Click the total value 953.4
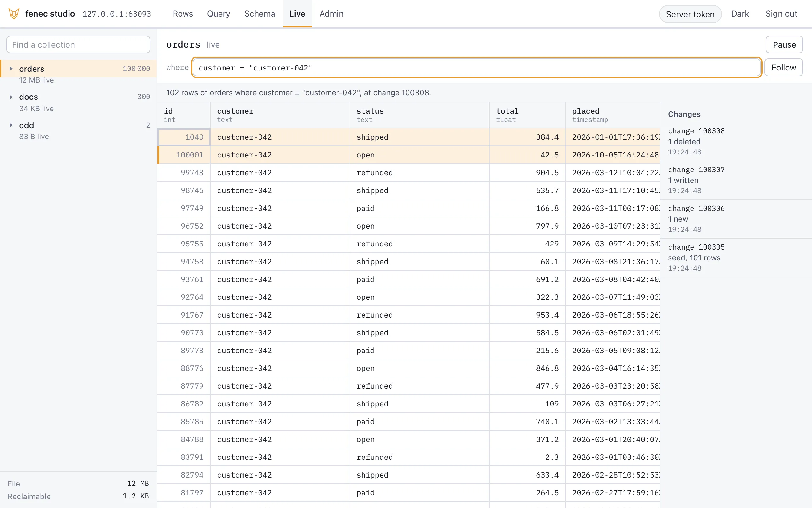This screenshot has height=508, width=812. coord(547,315)
